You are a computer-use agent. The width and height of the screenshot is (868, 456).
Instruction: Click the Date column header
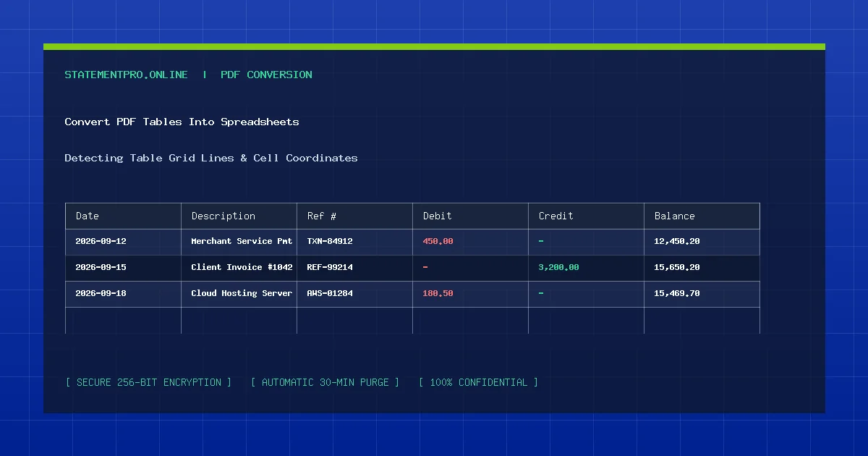[x=123, y=216]
